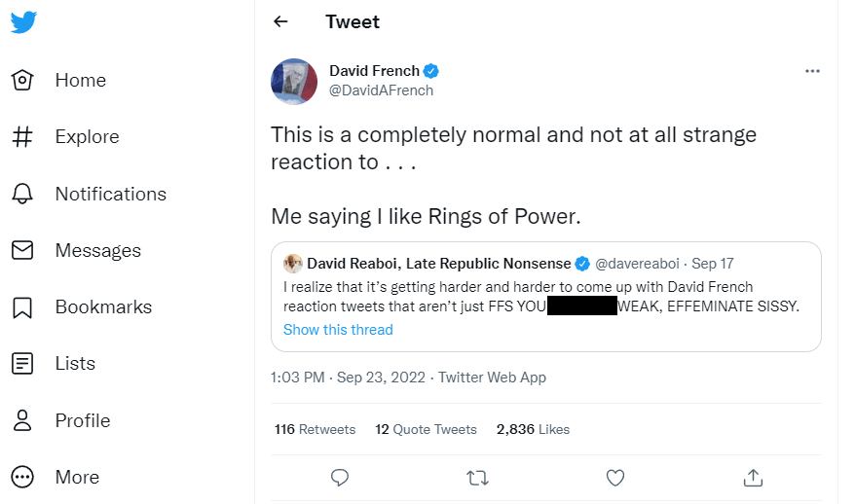Viewport: 855px width, 504px height.
Task: Click the Lists icon in sidebar
Action: click(22, 364)
